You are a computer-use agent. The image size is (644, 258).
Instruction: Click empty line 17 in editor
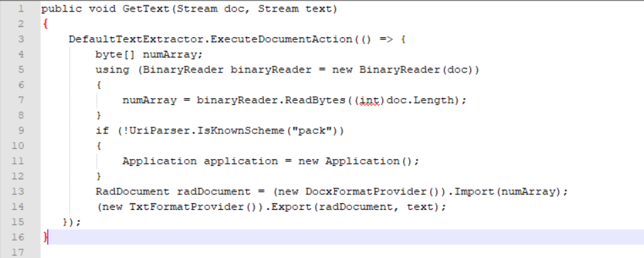(342, 251)
